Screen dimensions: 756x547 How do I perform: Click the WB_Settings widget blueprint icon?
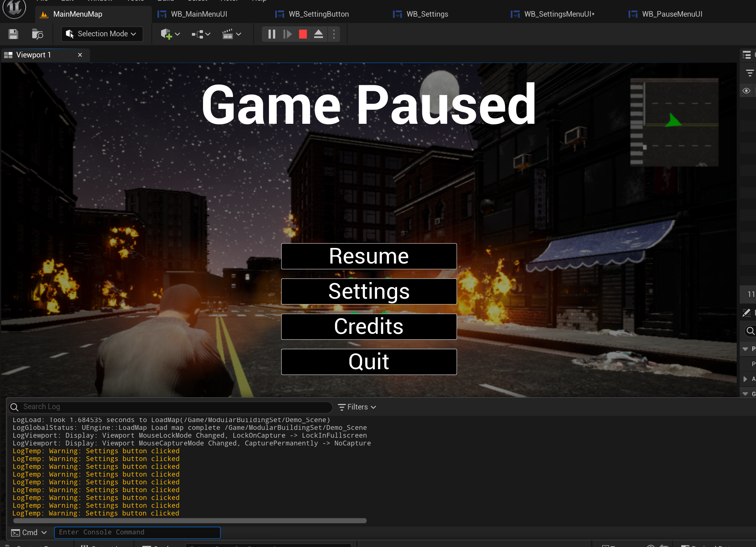397,14
